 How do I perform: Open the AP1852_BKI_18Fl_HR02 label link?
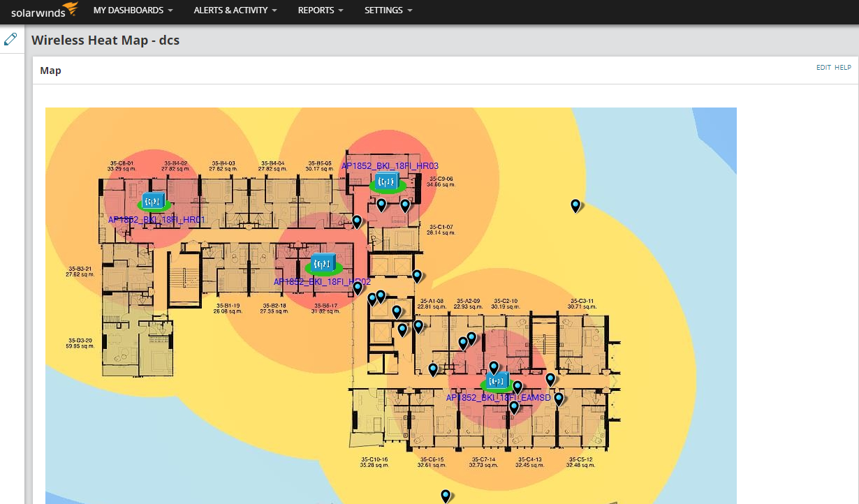coord(322,282)
